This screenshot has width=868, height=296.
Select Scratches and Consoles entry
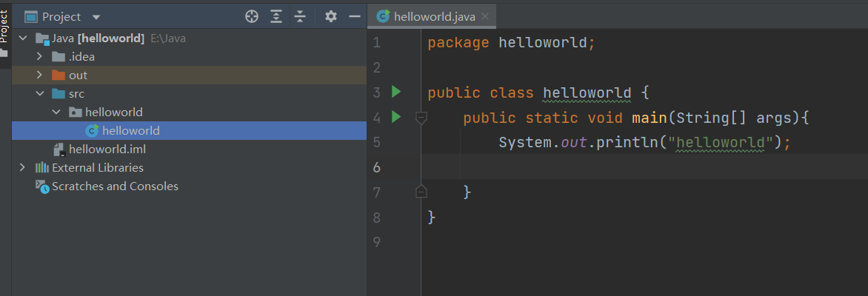click(189, 186)
